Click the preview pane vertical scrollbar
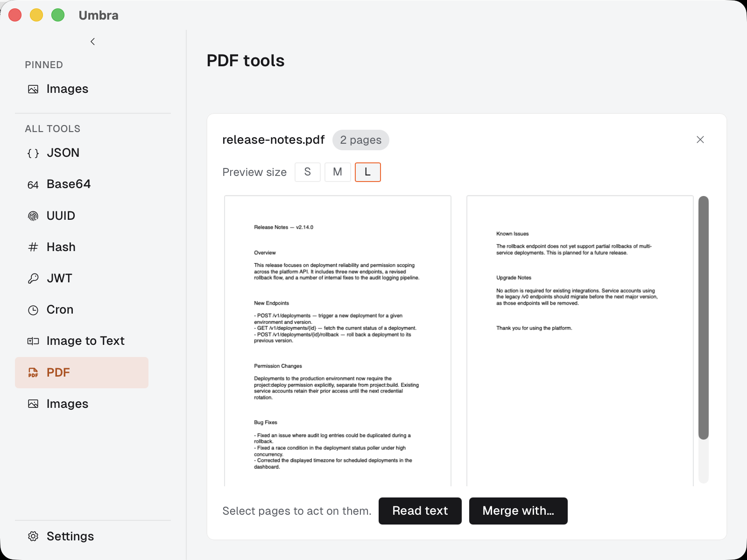Image resolution: width=747 pixels, height=560 pixels. [704, 317]
